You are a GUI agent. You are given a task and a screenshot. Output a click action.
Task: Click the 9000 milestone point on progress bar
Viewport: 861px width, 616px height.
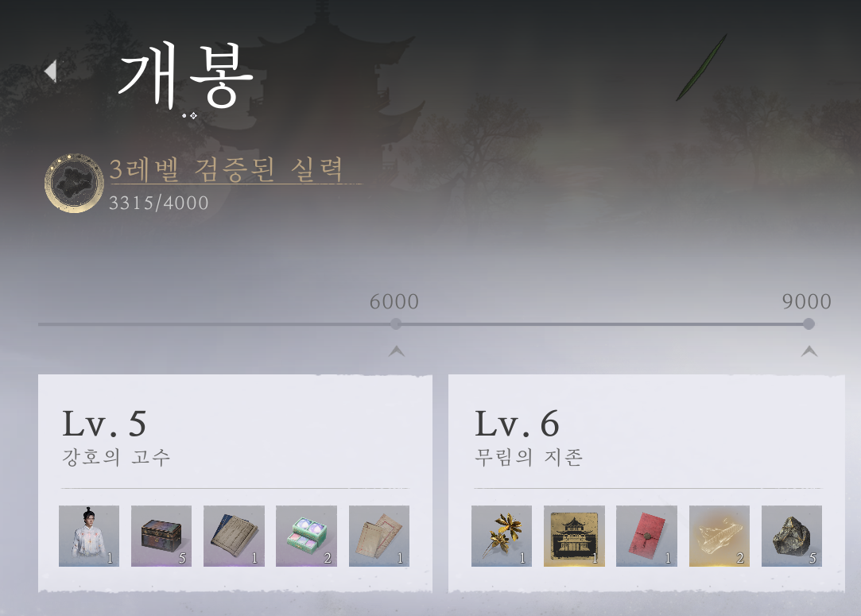coord(809,324)
